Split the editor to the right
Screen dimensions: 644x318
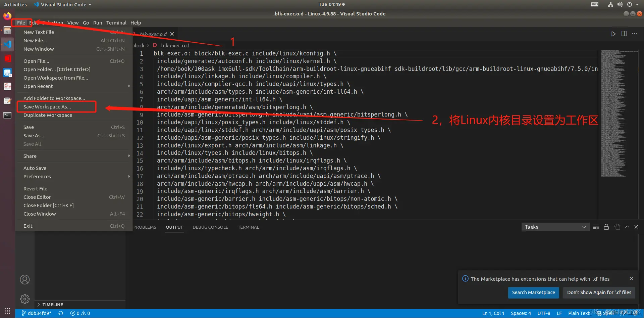click(624, 34)
